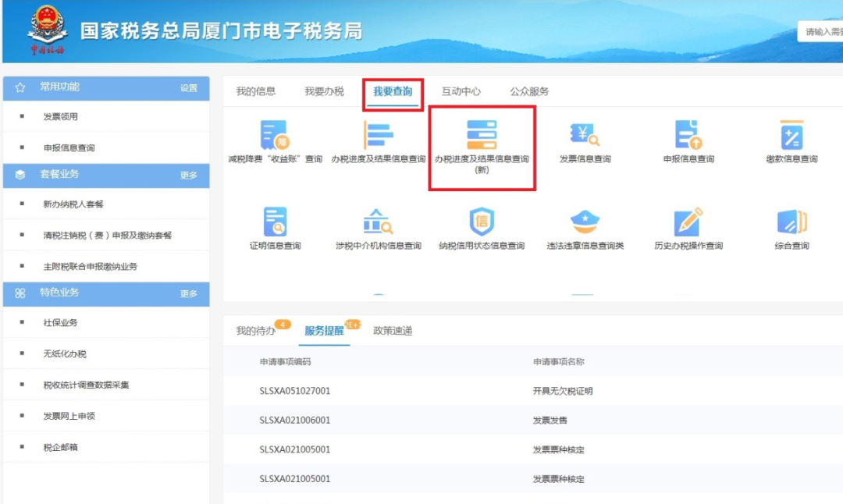
Task: Click the 服务提醒 notification count badge
Action: point(353,325)
